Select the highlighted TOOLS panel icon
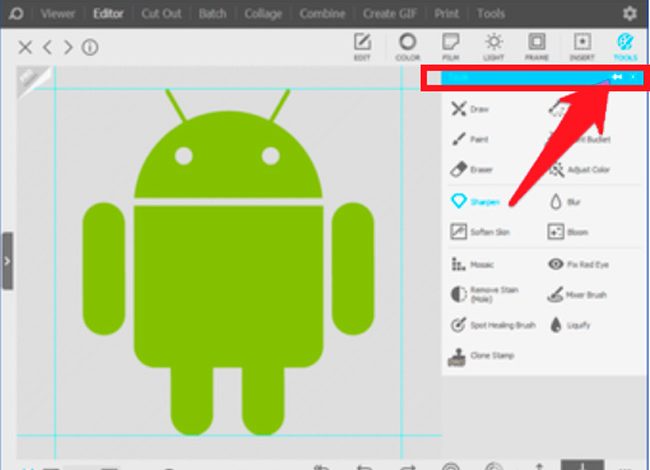 625,46
